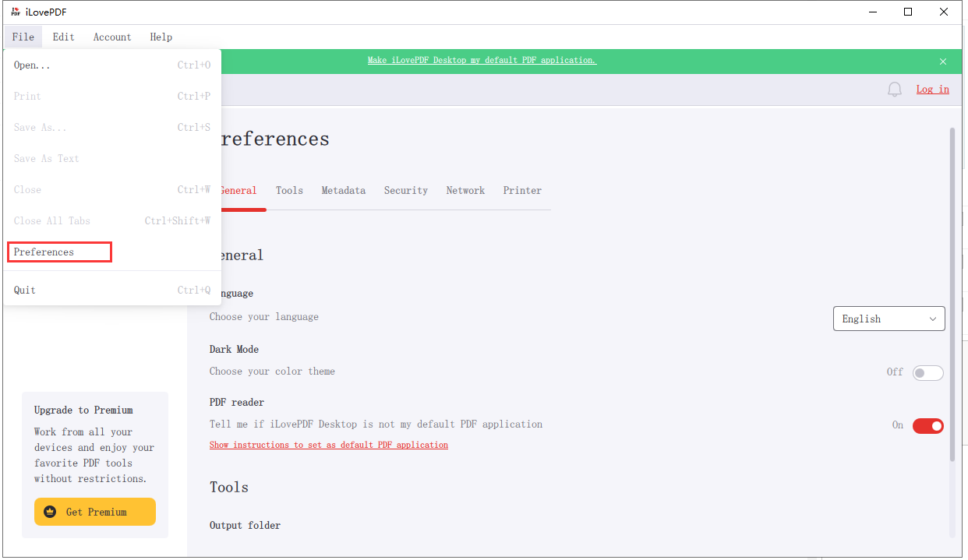Open the File menu
968x560 pixels.
[23, 37]
